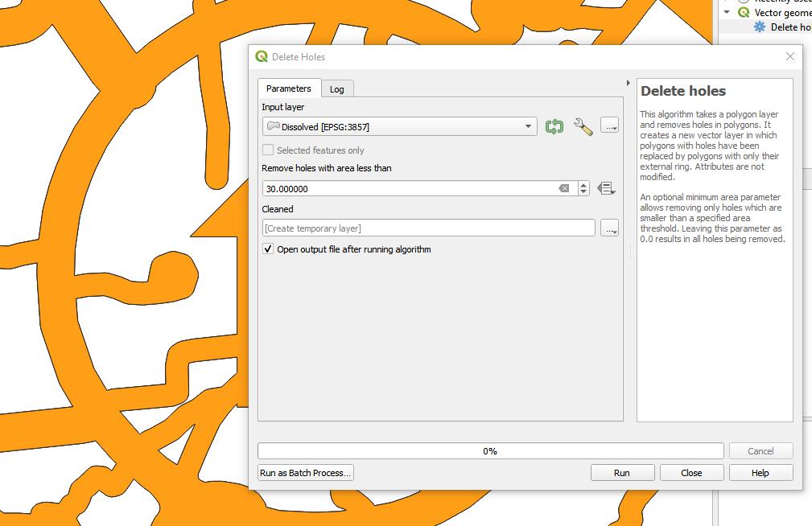Click the 0% progress bar

pyautogui.click(x=490, y=451)
